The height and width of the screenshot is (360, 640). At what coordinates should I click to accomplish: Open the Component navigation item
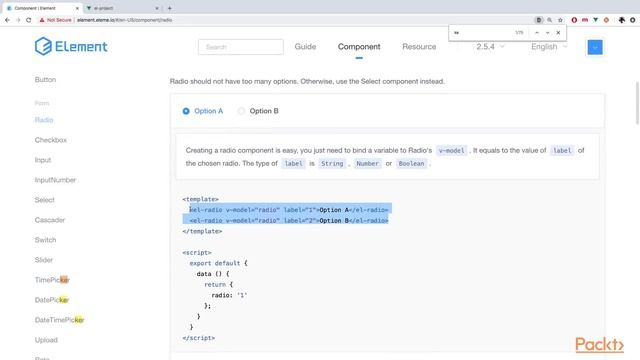click(x=359, y=47)
